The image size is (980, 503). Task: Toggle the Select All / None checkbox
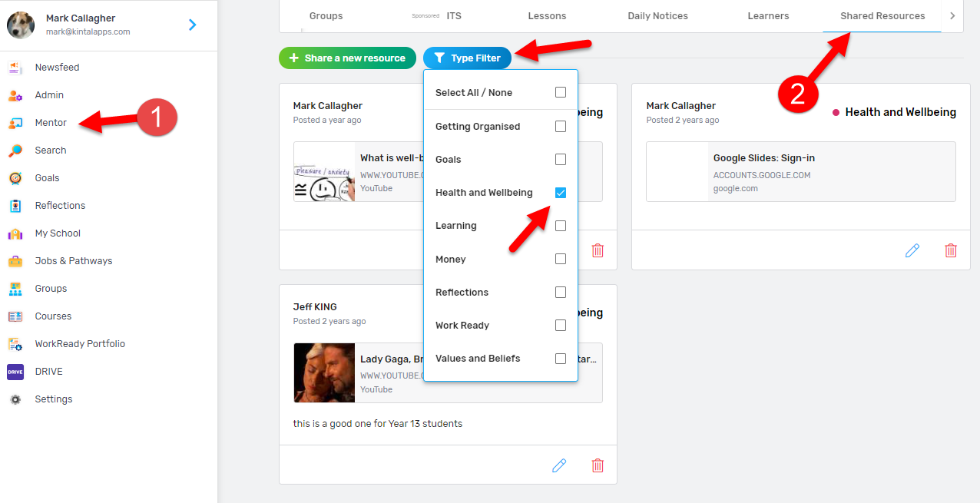pyautogui.click(x=561, y=92)
